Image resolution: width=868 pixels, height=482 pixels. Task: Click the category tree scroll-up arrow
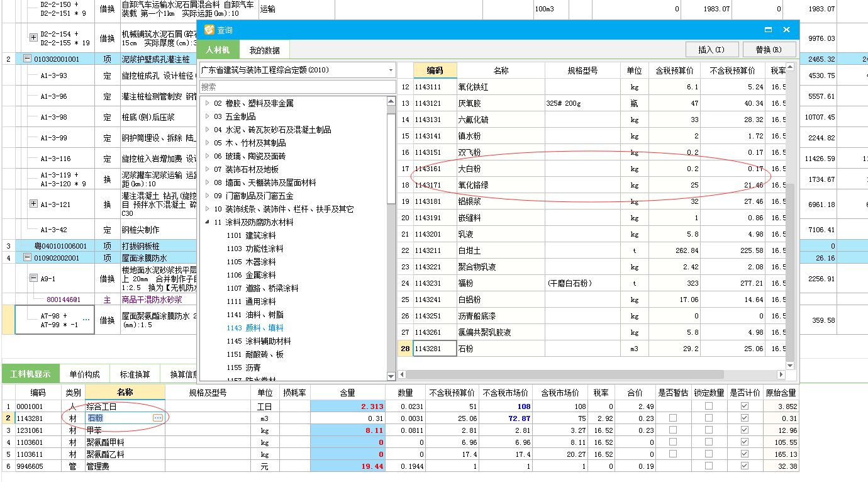coord(391,101)
